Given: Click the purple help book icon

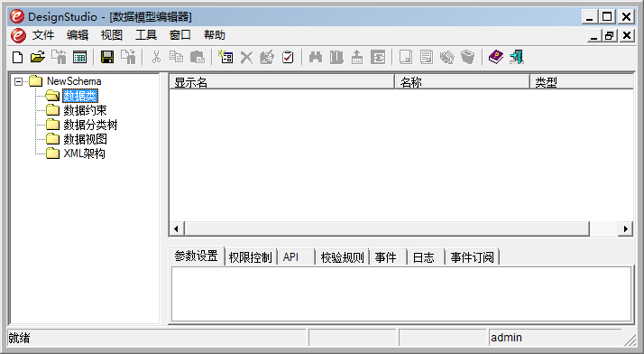Looking at the screenshot, I should click(496, 58).
